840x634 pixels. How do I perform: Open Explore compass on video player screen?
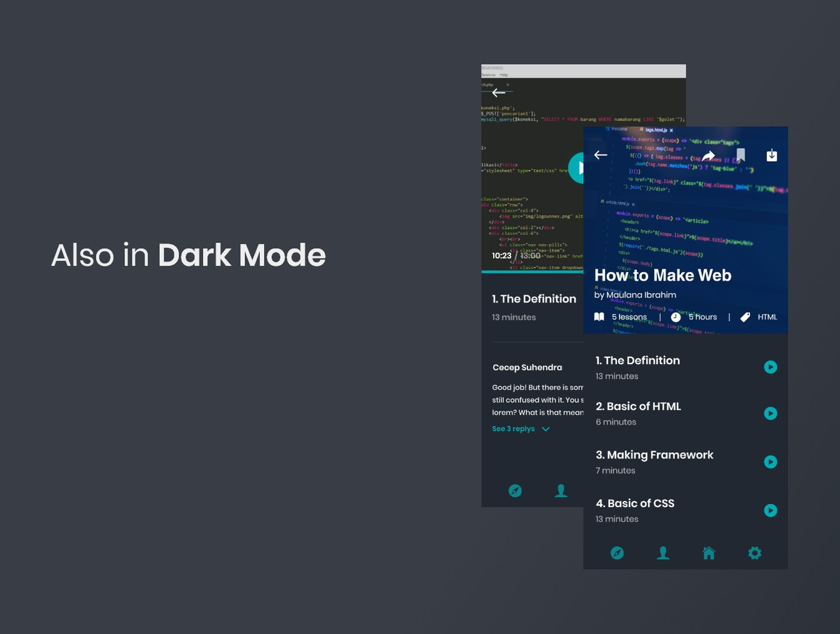click(x=515, y=491)
